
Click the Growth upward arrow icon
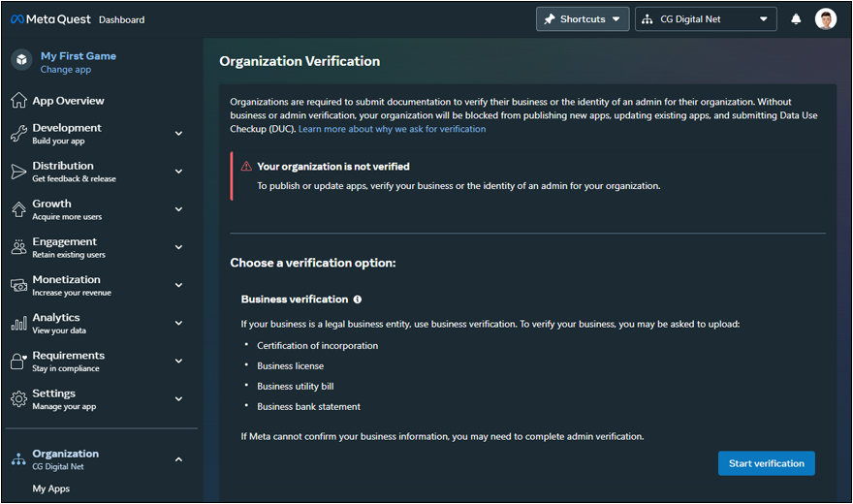pos(18,209)
